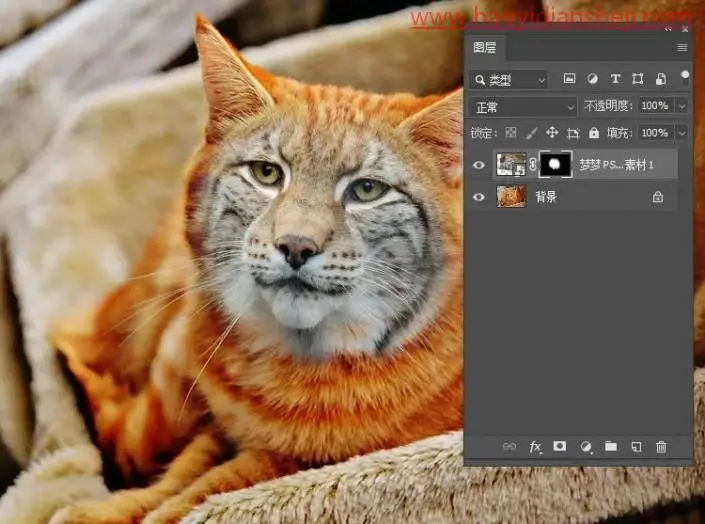Lock image pixels brush icon
Screen dimensions: 705x524
click(531, 133)
